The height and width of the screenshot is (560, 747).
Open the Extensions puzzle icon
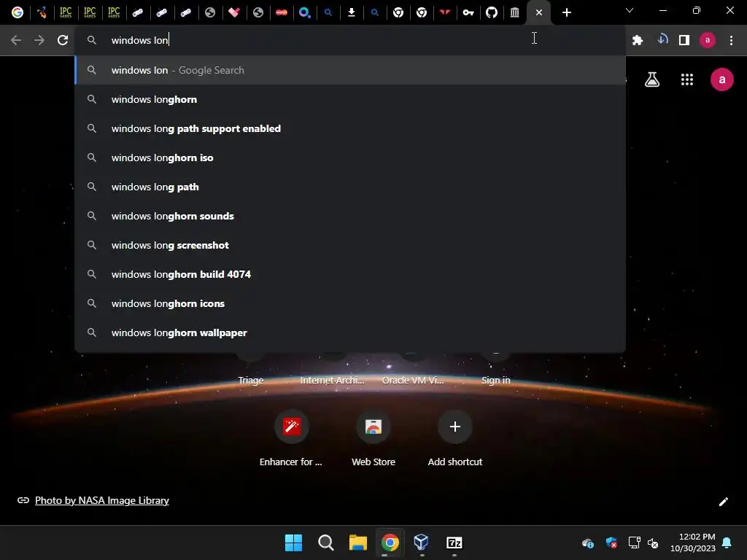(x=638, y=41)
